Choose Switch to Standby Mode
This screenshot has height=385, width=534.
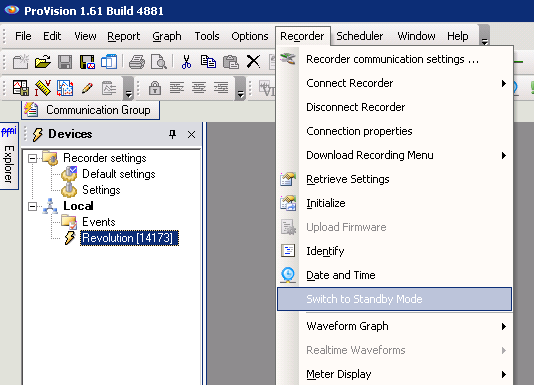394,299
